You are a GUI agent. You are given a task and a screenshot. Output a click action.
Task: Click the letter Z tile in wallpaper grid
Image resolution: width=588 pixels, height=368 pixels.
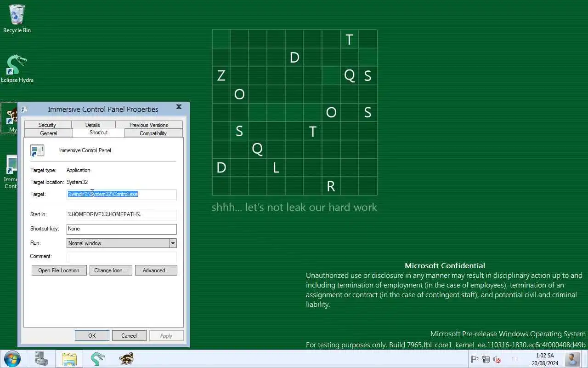[x=221, y=75]
